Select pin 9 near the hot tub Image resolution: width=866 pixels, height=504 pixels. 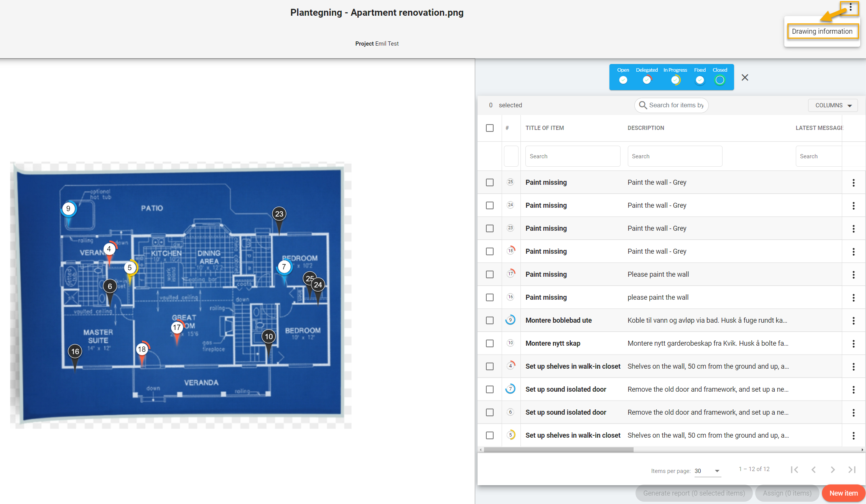pos(69,209)
